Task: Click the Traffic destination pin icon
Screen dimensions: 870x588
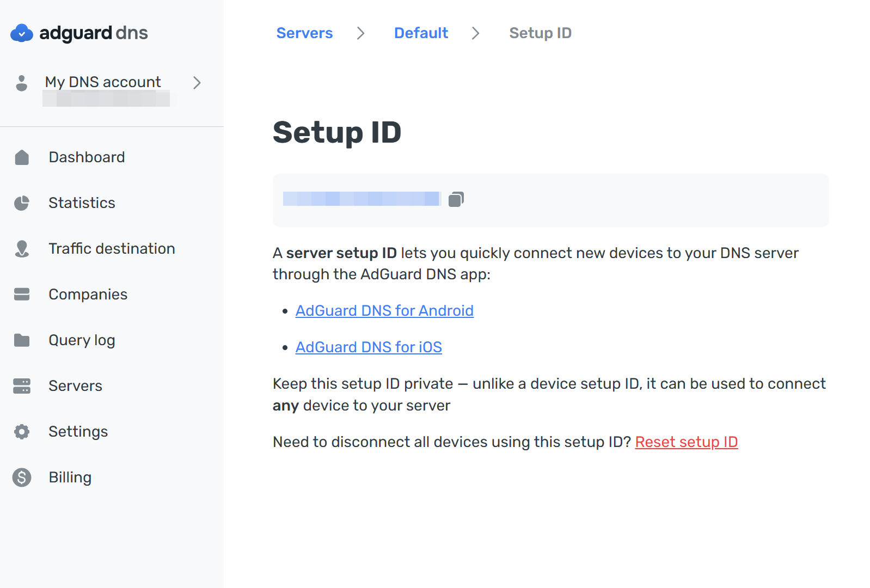Action: coord(22,249)
